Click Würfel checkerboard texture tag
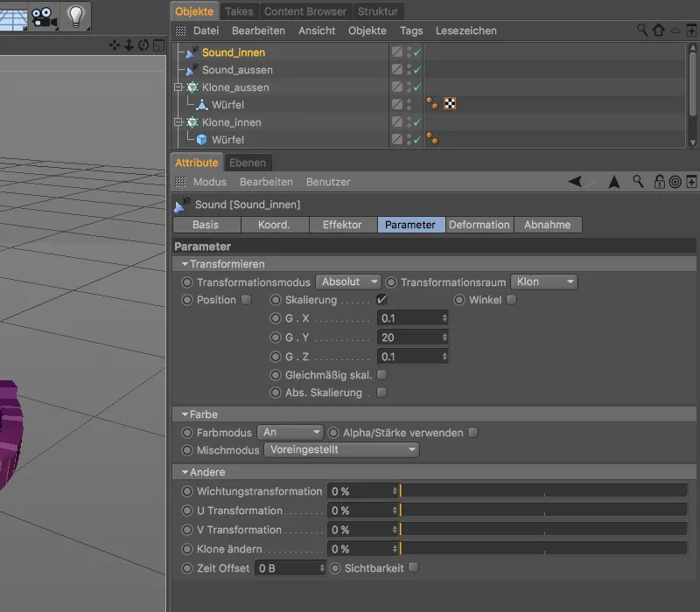The width and height of the screenshot is (700, 612). (450, 104)
